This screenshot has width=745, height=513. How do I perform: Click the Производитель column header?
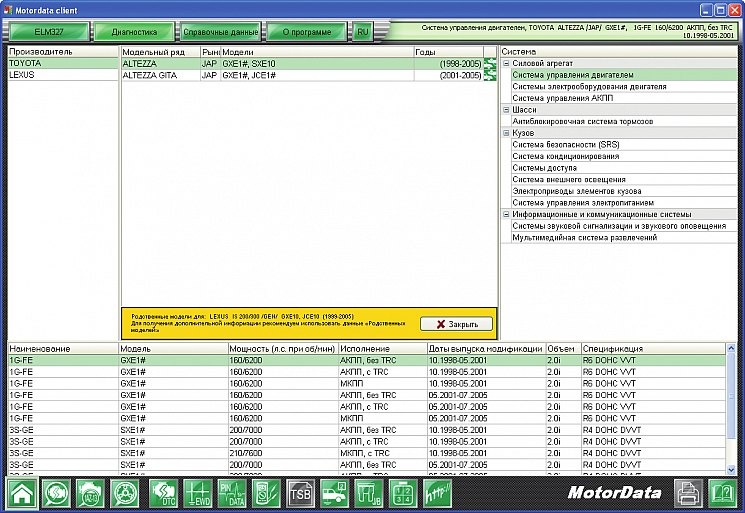[x=63, y=52]
